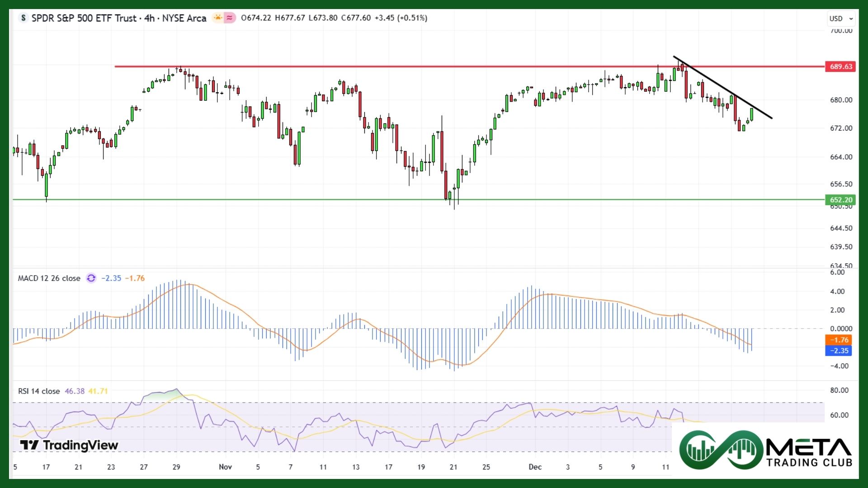The width and height of the screenshot is (868, 488).
Task: Click the green 652.20 price label
Action: tap(840, 200)
